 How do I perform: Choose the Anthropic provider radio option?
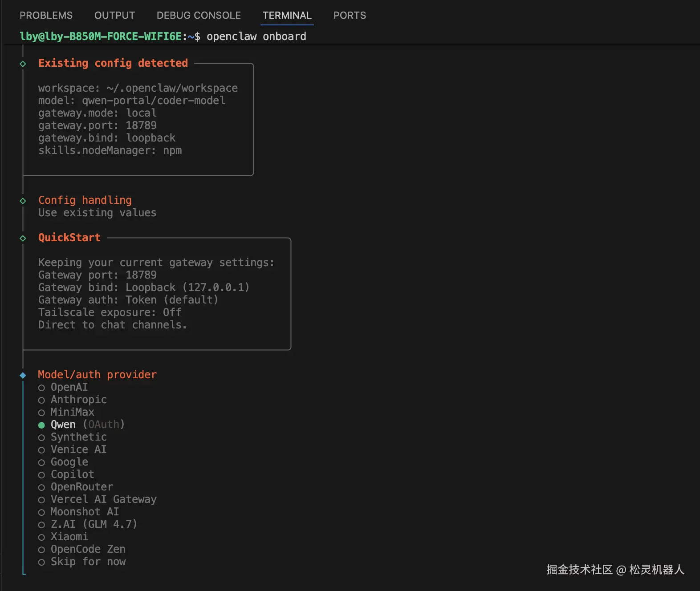(73, 400)
